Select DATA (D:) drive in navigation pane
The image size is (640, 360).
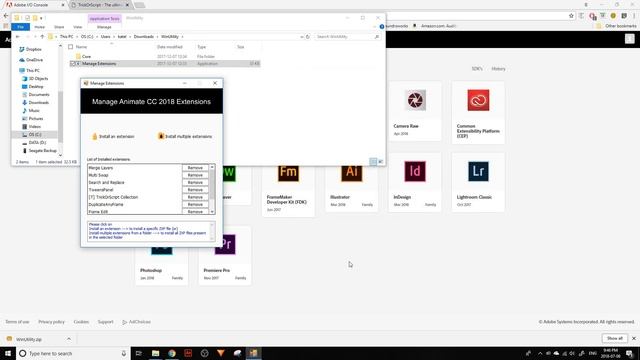click(37, 142)
